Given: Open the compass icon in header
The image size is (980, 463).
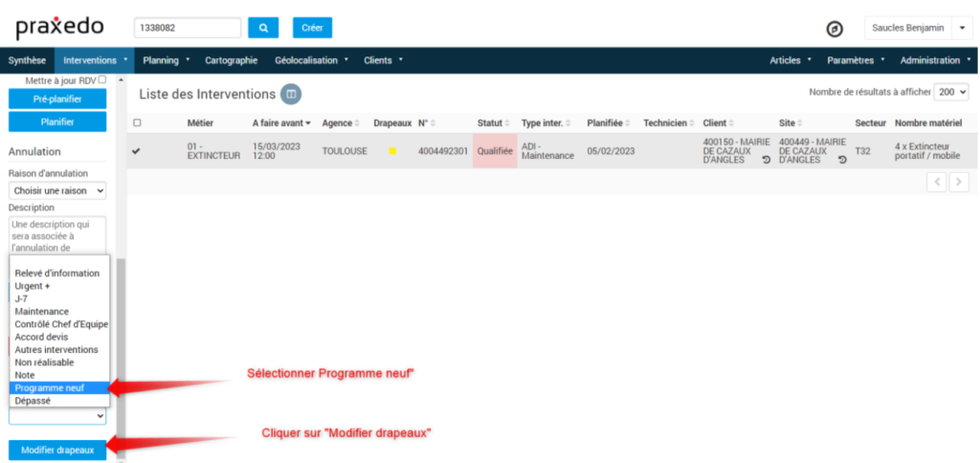Looking at the screenshot, I should tap(835, 29).
